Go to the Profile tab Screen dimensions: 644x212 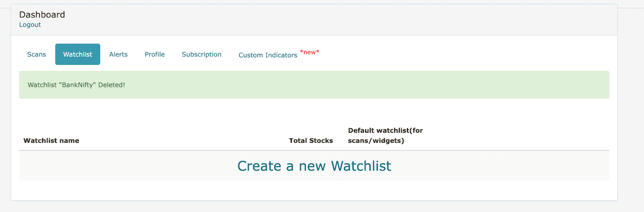(155, 54)
